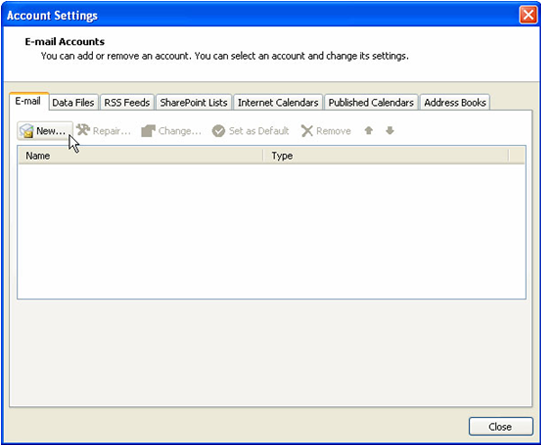The width and height of the screenshot is (542, 447).
Task: Click the Remove X icon
Action: 307,131
